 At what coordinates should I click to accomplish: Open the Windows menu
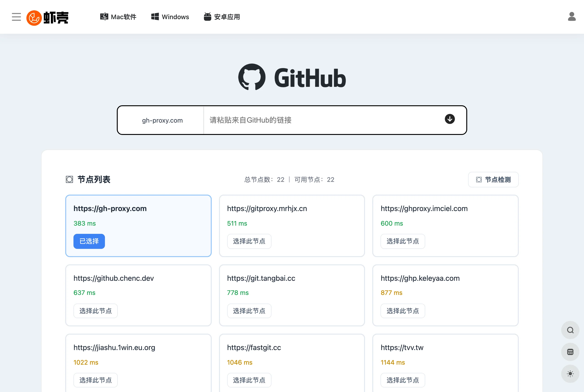click(170, 17)
